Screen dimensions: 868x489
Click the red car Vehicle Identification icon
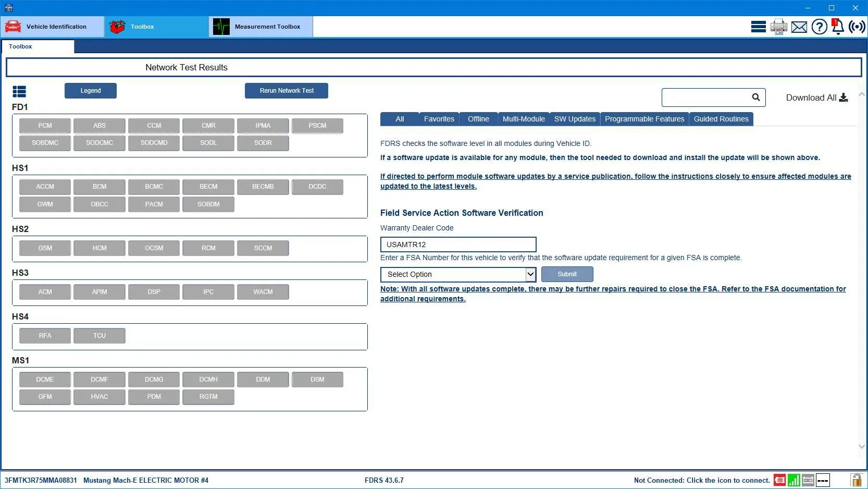click(13, 27)
